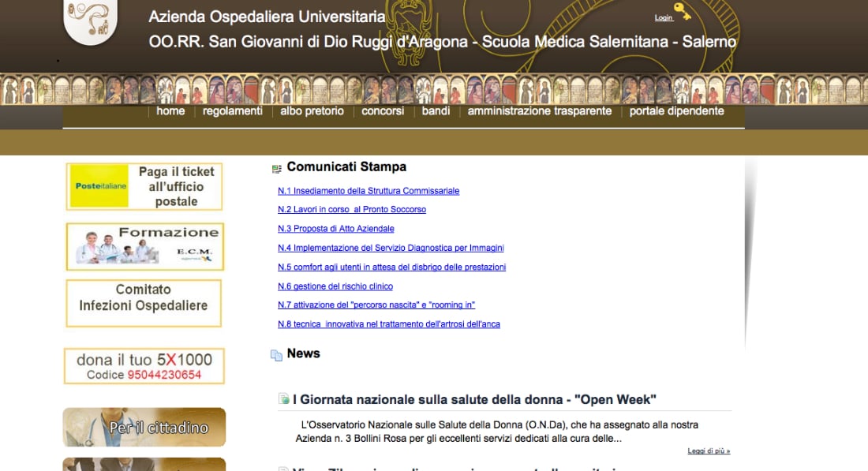The width and height of the screenshot is (868, 471).
Task: Open the concorsi menu item
Action: pyautogui.click(x=383, y=111)
